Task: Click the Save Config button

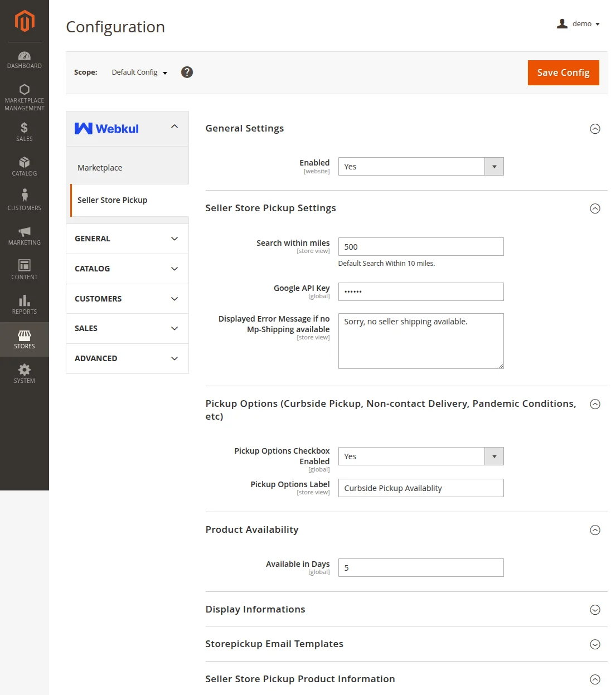Action: click(x=563, y=72)
